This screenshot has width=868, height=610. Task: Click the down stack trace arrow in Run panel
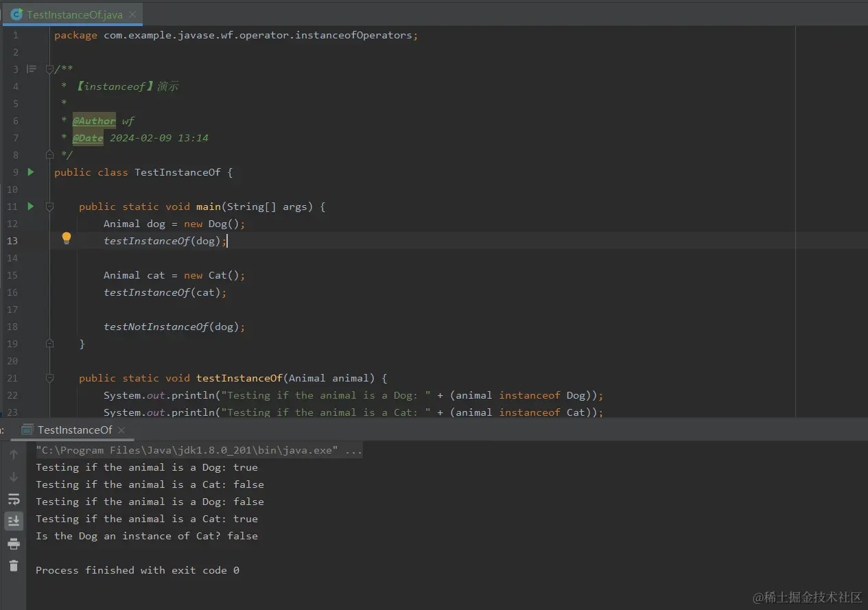click(x=14, y=477)
